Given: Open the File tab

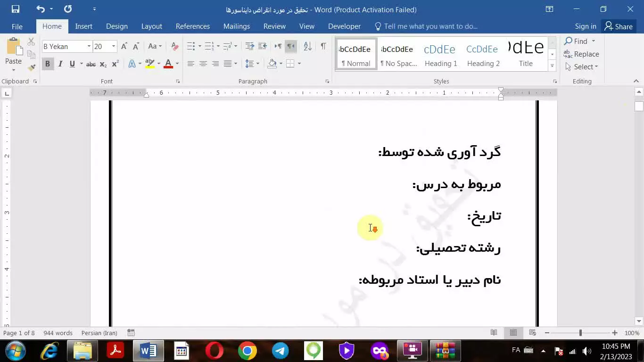Looking at the screenshot, I should [17, 26].
